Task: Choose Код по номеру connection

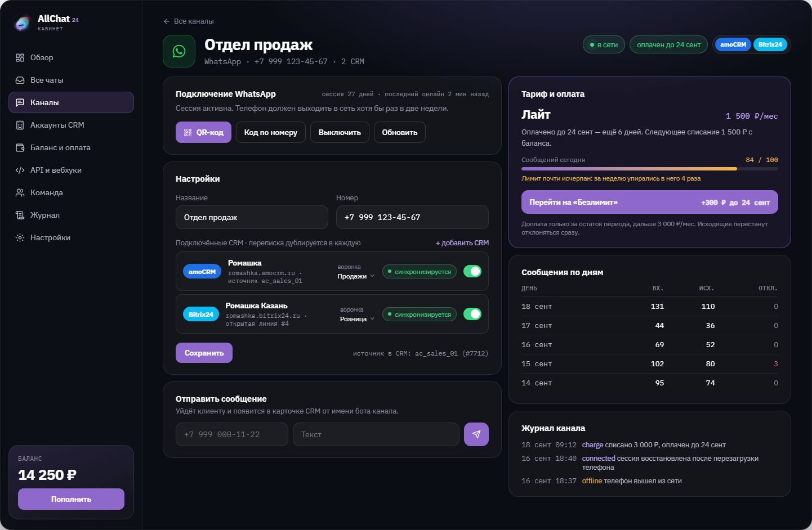Action: (271, 132)
